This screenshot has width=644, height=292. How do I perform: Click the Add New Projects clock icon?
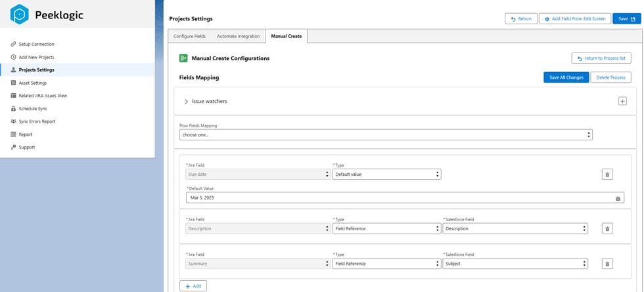click(13, 57)
